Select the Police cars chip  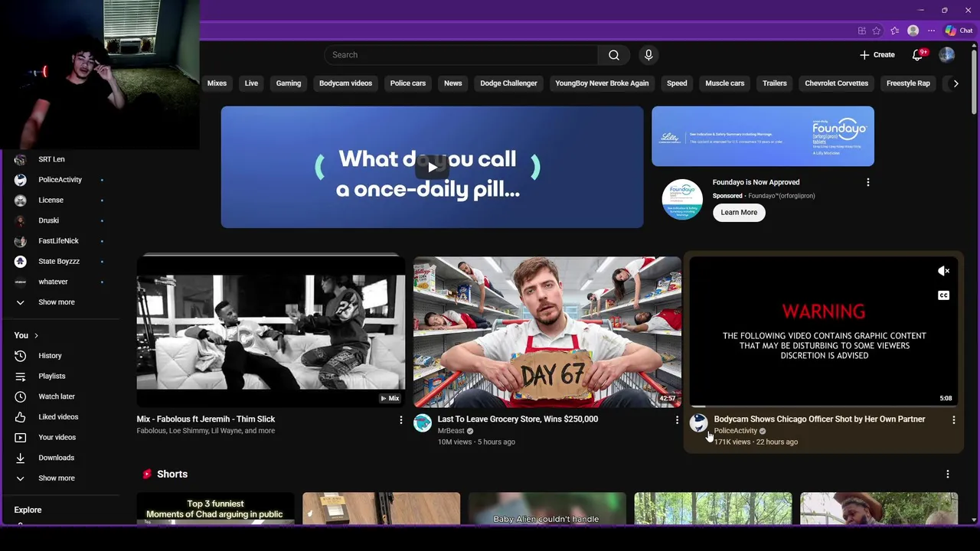408,83
